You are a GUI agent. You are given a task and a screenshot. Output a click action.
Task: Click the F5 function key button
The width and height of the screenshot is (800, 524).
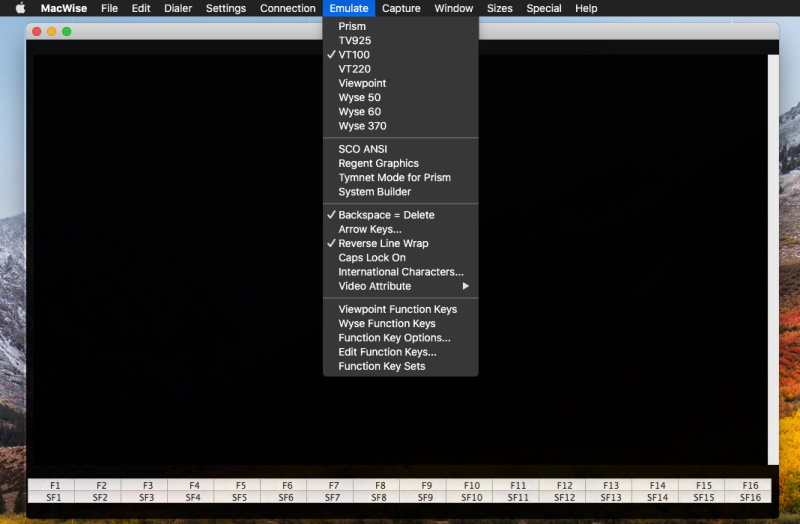[237, 485]
